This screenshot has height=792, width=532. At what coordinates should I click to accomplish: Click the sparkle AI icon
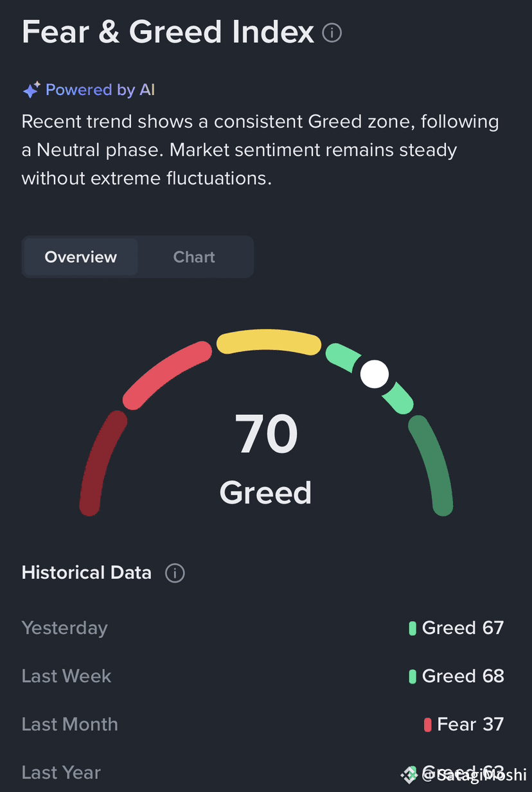pyautogui.click(x=31, y=90)
